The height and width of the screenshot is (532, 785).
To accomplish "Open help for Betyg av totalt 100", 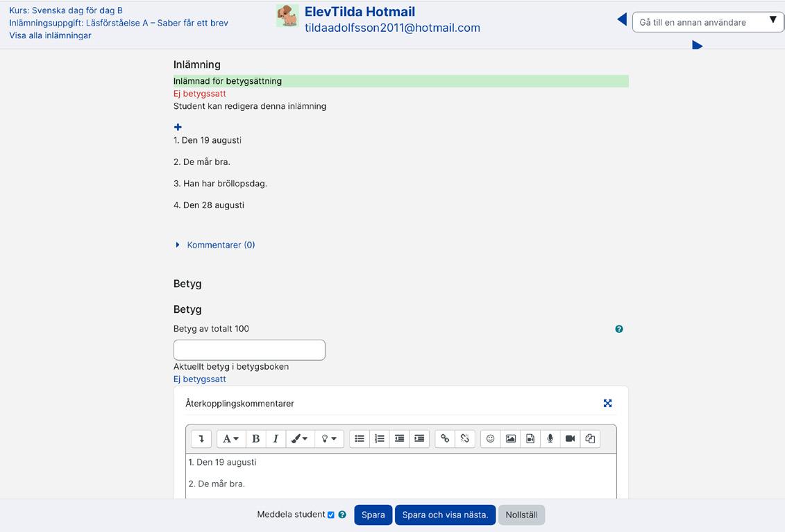I will pos(619,329).
